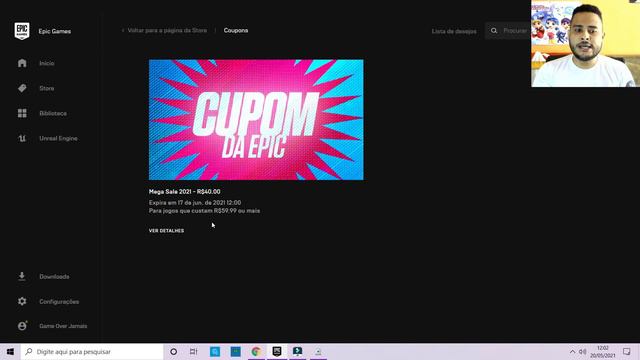Open the Início home section
The width and height of the screenshot is (640, 360).
(47, 63)
